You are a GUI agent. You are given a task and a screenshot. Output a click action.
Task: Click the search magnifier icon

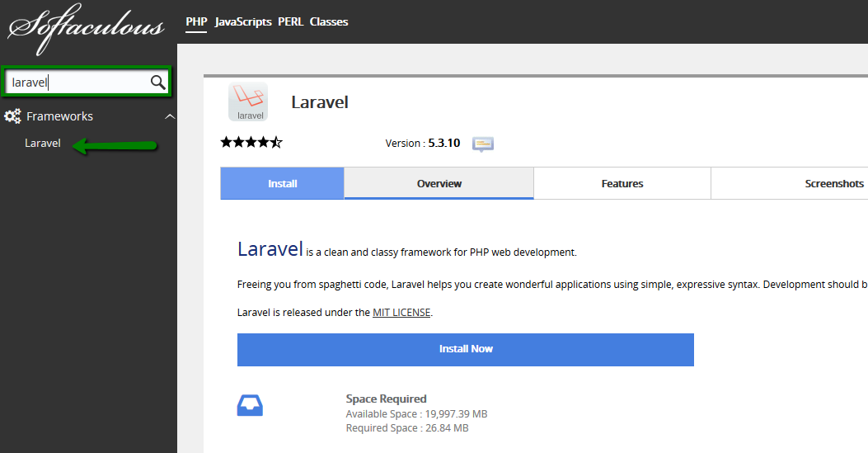(x=157, y=83)
